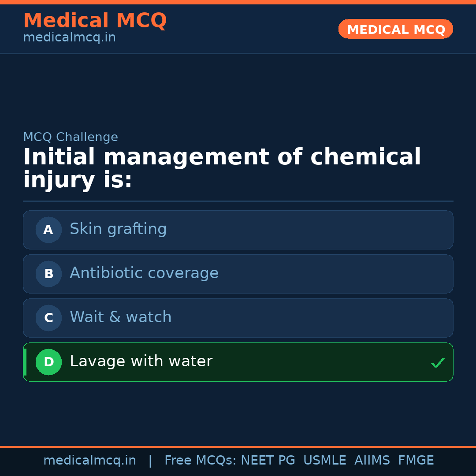Click 'USMLE' in the footer
The width and height of the screenshot is (476, 476).
coord(324,461)
